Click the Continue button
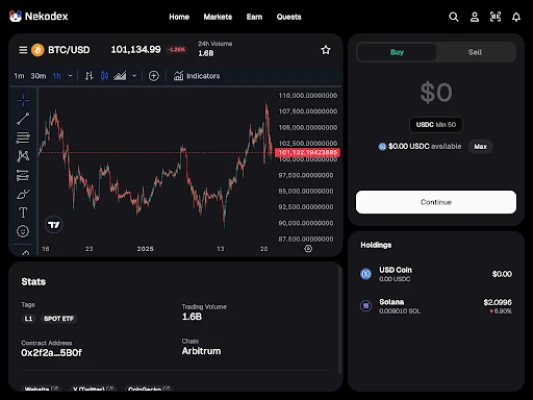 (436, 202)
